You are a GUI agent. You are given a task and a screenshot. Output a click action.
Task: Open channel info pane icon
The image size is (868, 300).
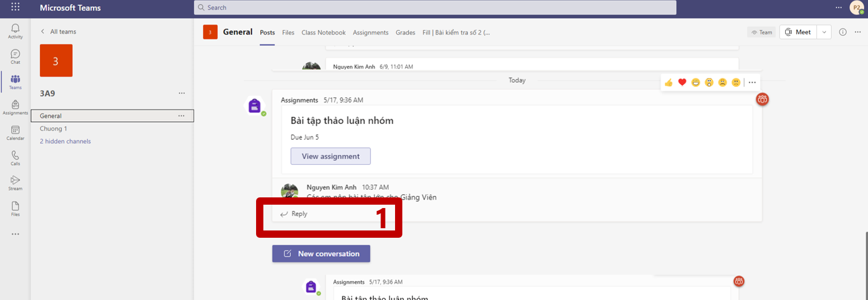point(842,32)
